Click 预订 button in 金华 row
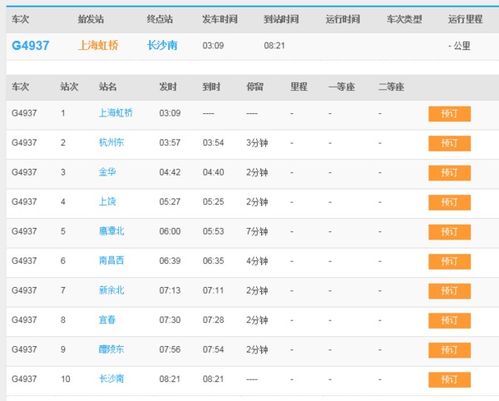Screen dimensions: 499x401 pos(449,173)
